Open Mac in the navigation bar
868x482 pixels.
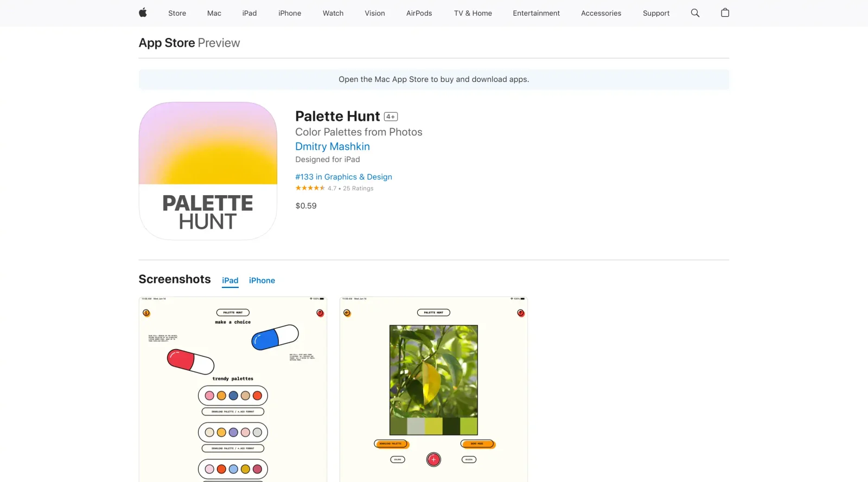point(214,13)
